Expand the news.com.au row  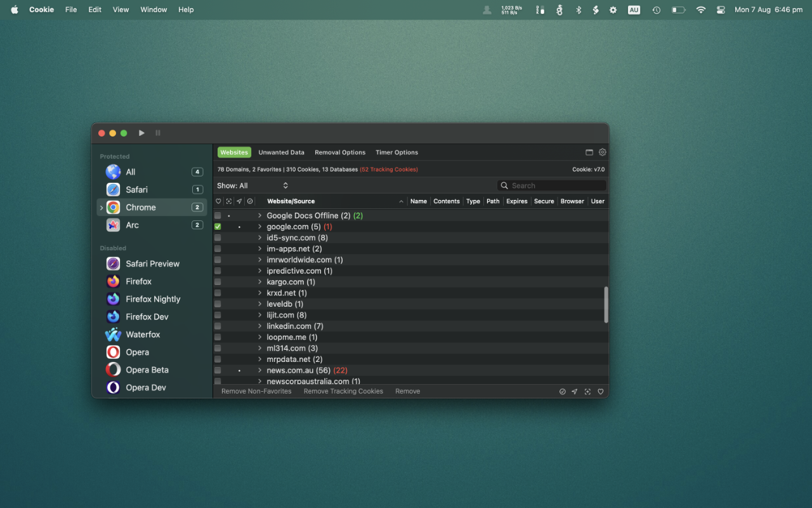[259, 370]
